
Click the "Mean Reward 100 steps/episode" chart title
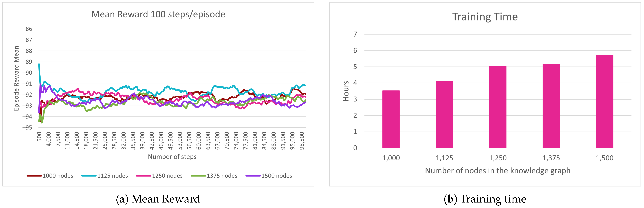pyautogui.click(x=158, y=14)
